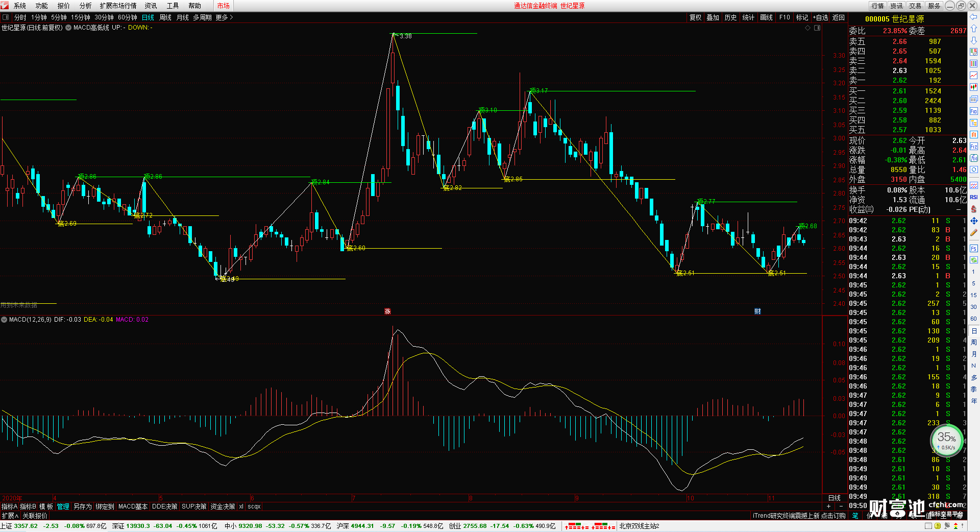Screen dimensions: 980x532
Task: Switch to 60-minute period in right sidebar
Action: coord(973,318)
